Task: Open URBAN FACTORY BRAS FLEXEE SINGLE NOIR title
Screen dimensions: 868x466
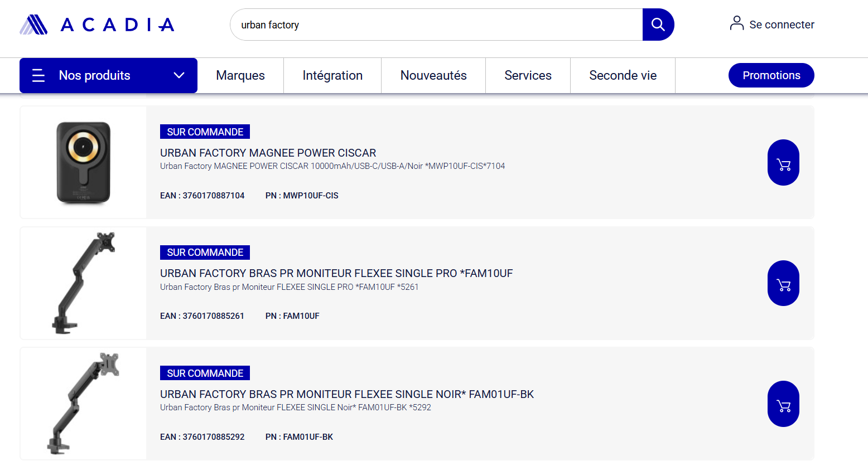Action: (x=347, y=394)
